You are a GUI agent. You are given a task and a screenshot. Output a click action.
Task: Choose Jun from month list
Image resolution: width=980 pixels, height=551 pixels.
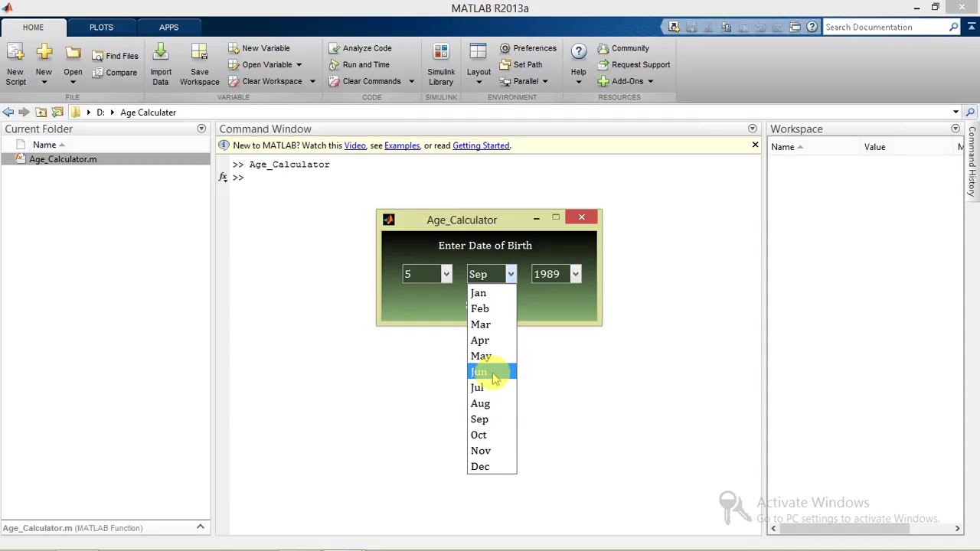492,372
